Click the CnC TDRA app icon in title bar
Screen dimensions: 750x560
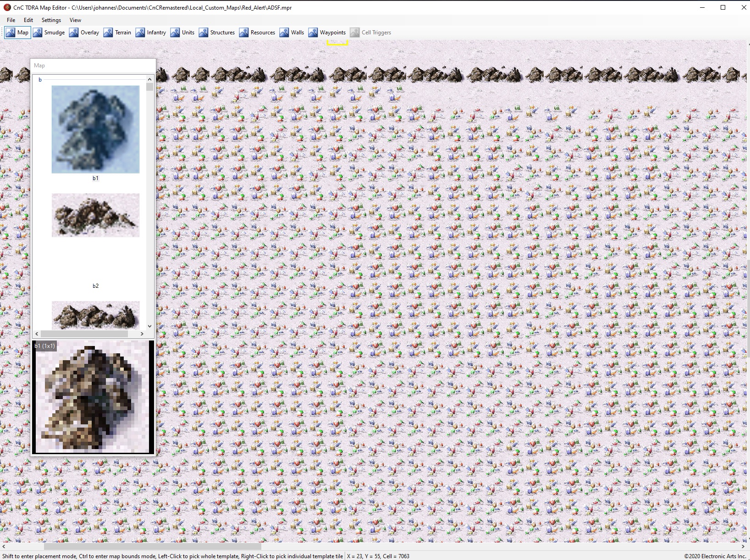click(7, 7)
